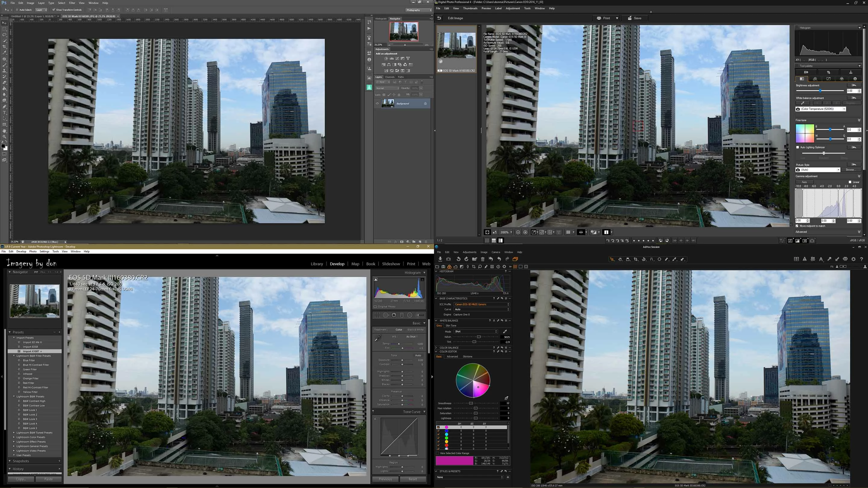
Task: Enable Auto Lighting Optimizer checkbox
Action: click(797, 147)
